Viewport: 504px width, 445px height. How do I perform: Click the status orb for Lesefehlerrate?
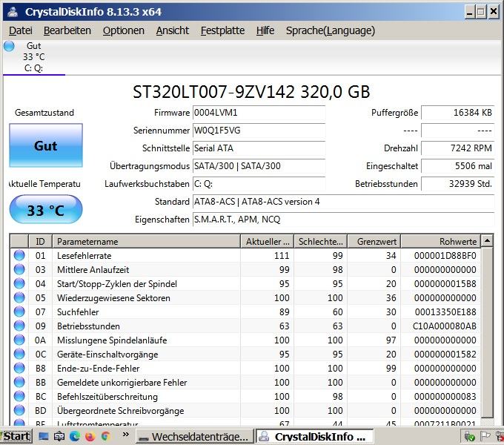[19, 255]
